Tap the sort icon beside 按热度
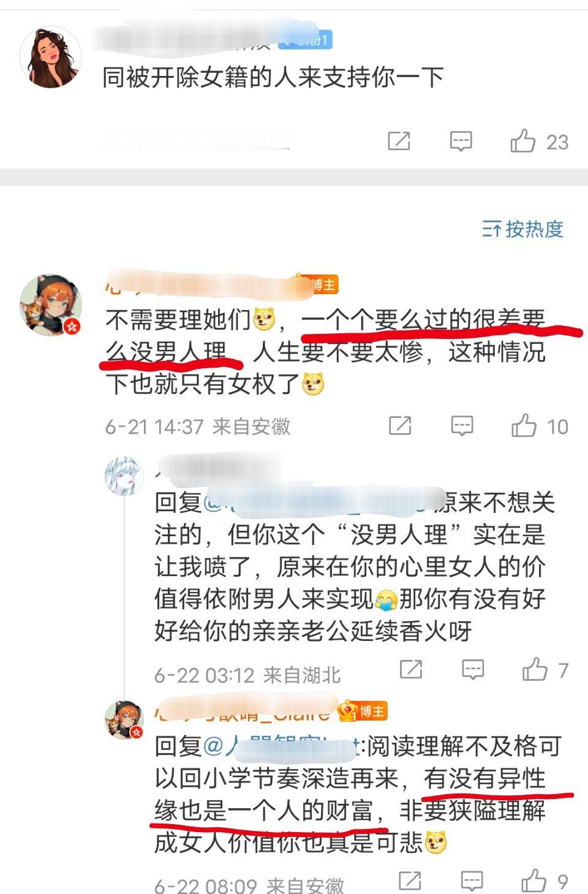Image resolution: width=588 pixels, height=894 pixels. click(x=491, y=230)
